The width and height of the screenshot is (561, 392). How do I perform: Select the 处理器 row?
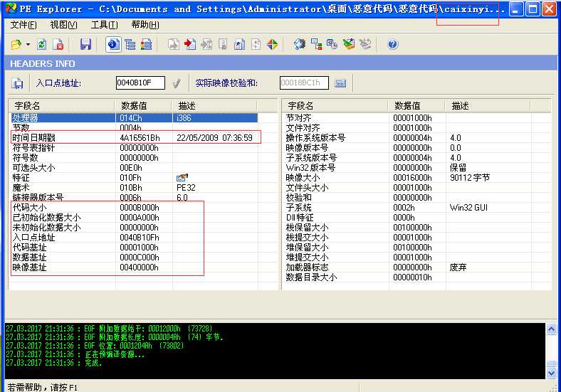135,117
